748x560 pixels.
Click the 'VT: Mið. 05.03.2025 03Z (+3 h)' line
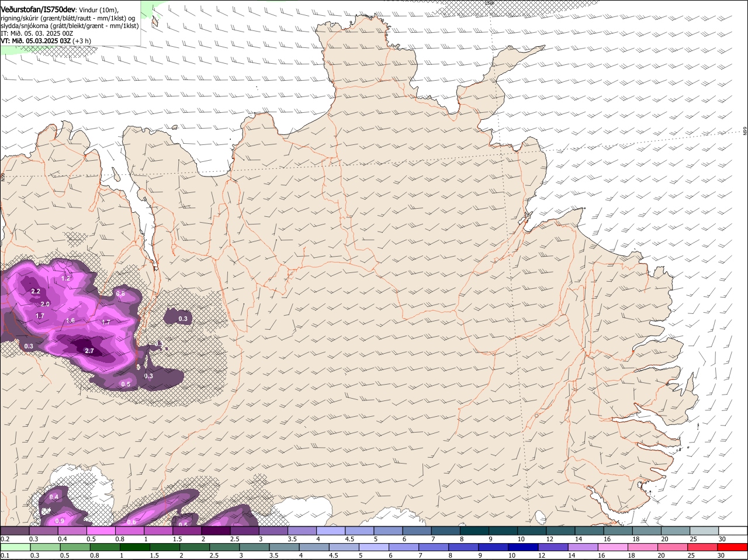46,41
